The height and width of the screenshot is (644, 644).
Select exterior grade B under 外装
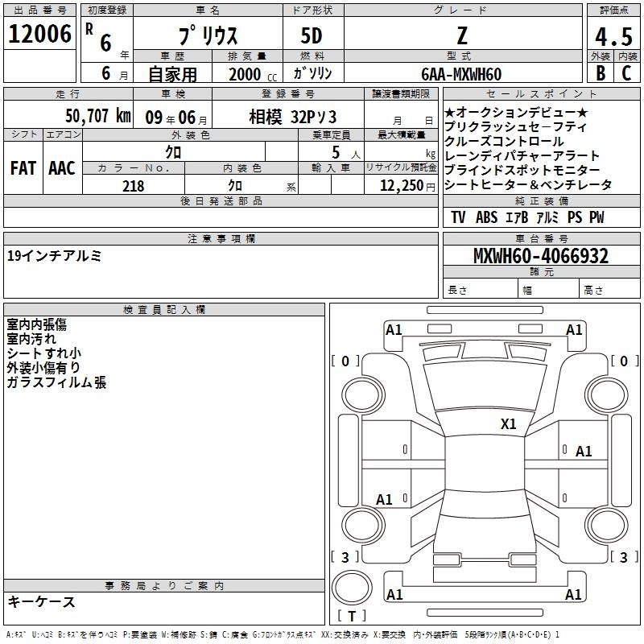pos(601,73)
